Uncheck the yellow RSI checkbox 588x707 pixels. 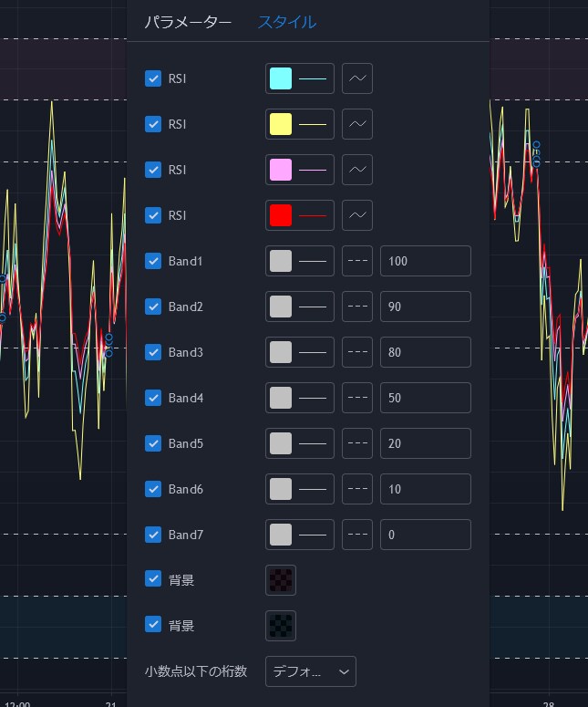pos(153,124)
